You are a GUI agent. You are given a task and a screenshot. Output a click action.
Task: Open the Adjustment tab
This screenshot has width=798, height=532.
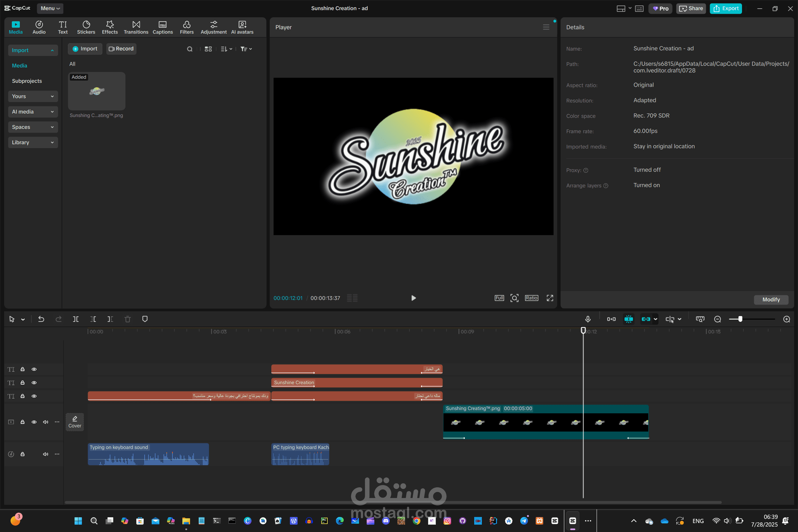coord(214,27)
